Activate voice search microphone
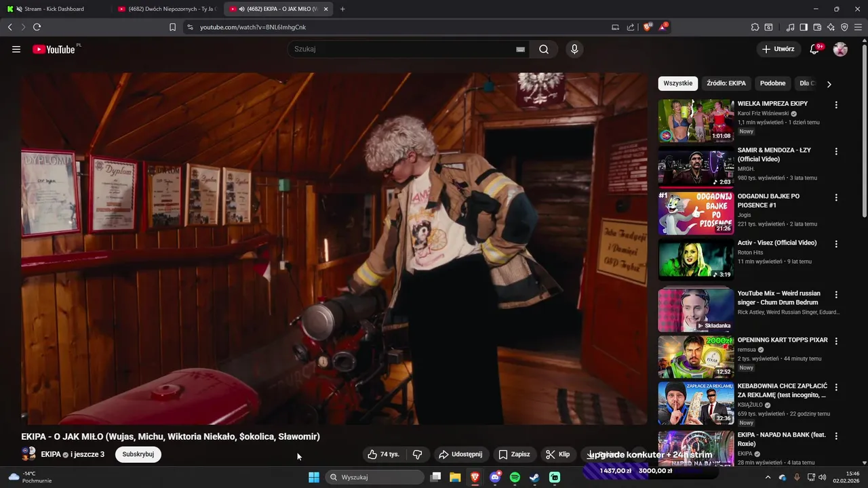 click(x=574, y=49)
